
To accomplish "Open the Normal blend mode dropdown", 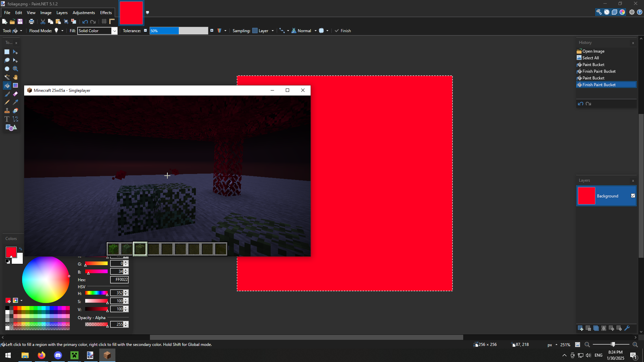I will click(x=315, y=31).
